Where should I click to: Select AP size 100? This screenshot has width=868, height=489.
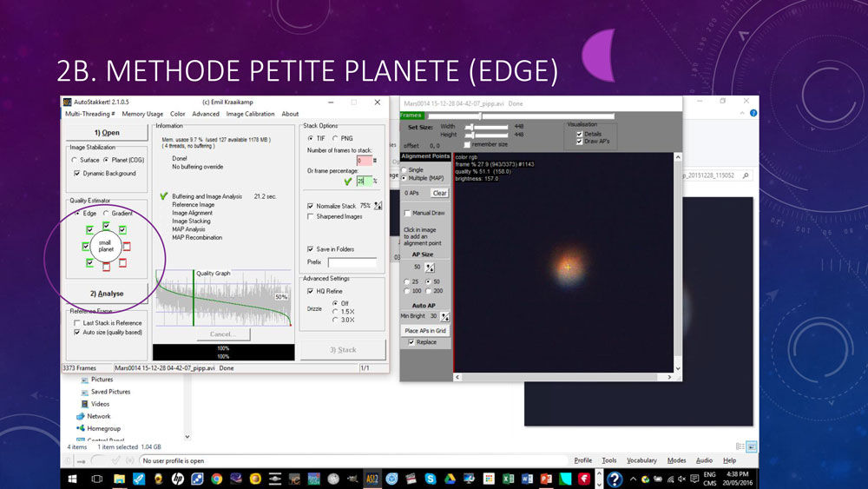[x=407, y=291]
